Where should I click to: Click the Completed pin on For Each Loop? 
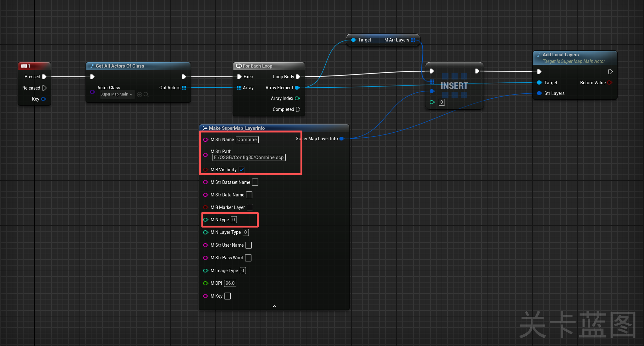click(x=298, y=109)
